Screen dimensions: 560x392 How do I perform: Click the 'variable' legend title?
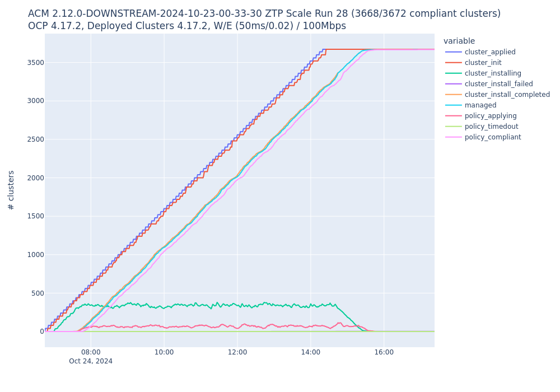[459, 41]
